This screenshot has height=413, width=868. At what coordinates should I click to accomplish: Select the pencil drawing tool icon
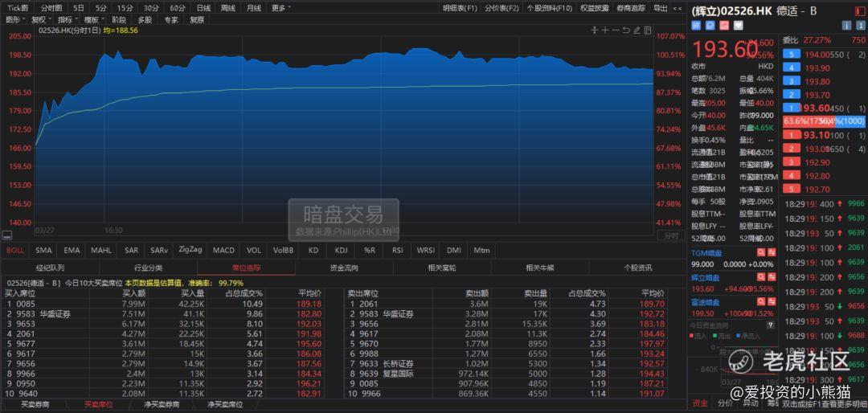(x=637, y=31)
